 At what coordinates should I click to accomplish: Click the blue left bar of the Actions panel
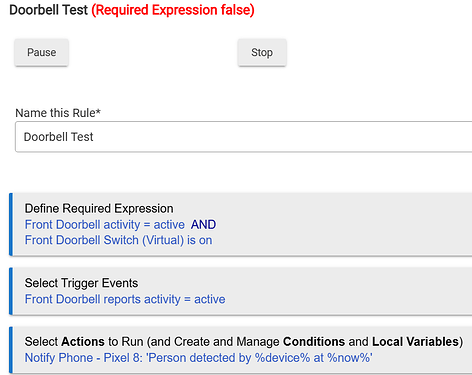point(11,350)
